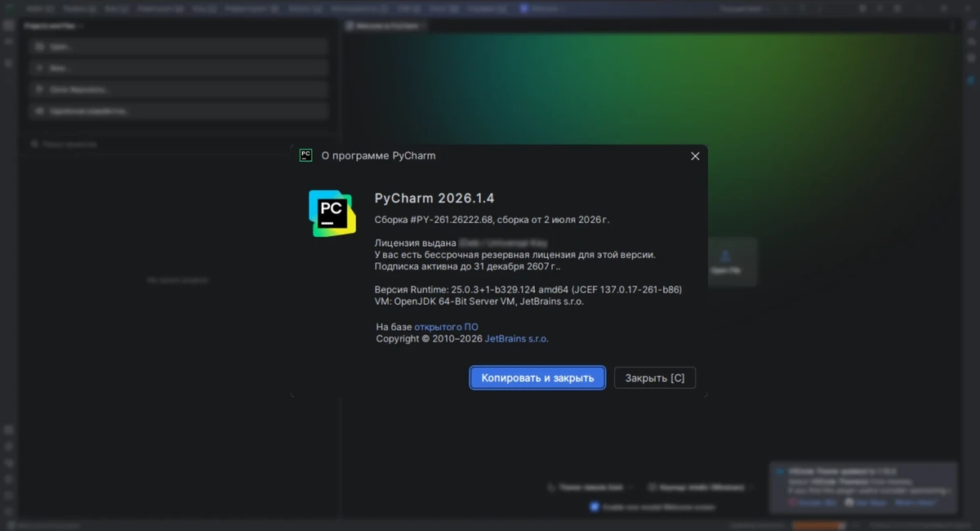Screen dimensions: 980x531
Task: Click the VM: OpenJDK 64-Bit Server text
Action: pyautogui.click(x=479, y=301)
